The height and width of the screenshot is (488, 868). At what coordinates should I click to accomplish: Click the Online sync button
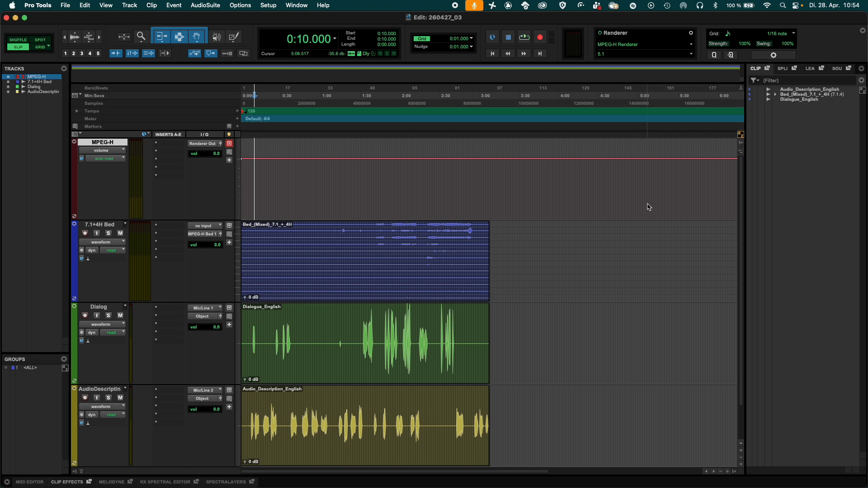(492, 38)
